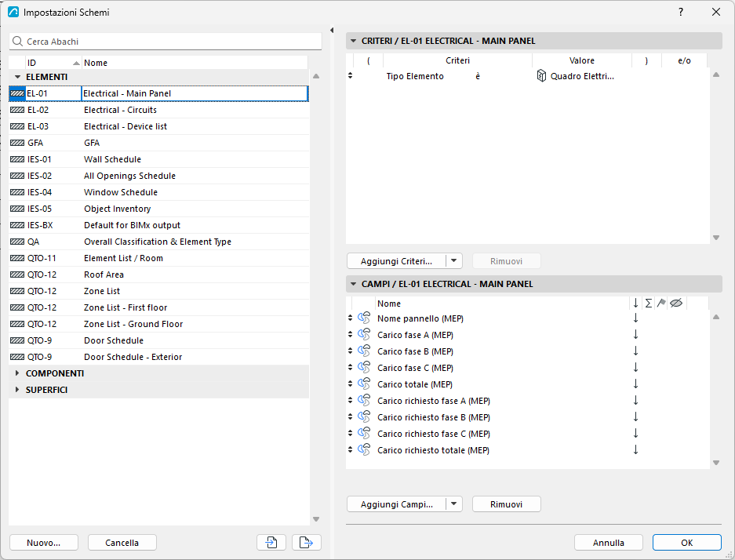Screen dimensions: 735x560
Task: Click the sum column header icon in Campi
Action: point(648,304)
